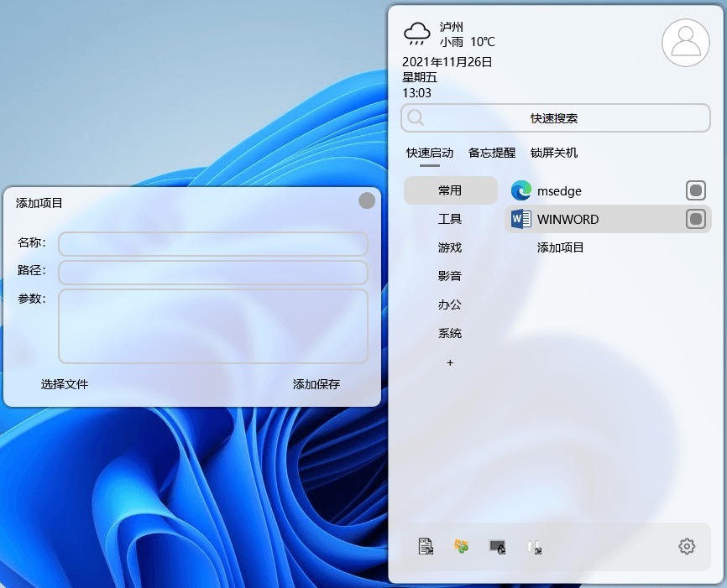
Task: Click the orange-green icon in bottom bar
Action: click(x=462, y=547)
